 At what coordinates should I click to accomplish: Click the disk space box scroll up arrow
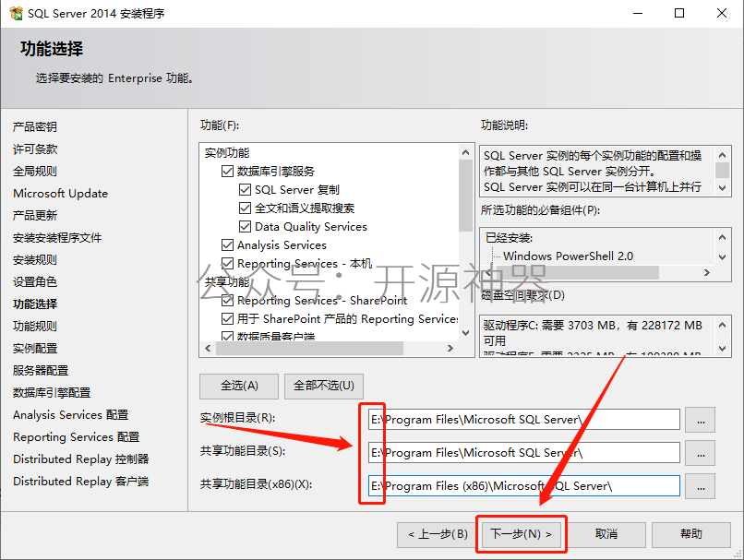pos(722,325)
